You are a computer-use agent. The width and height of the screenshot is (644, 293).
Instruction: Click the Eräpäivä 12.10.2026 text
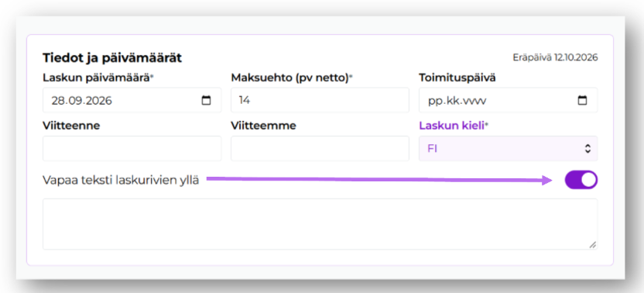(x=555, y=57)
